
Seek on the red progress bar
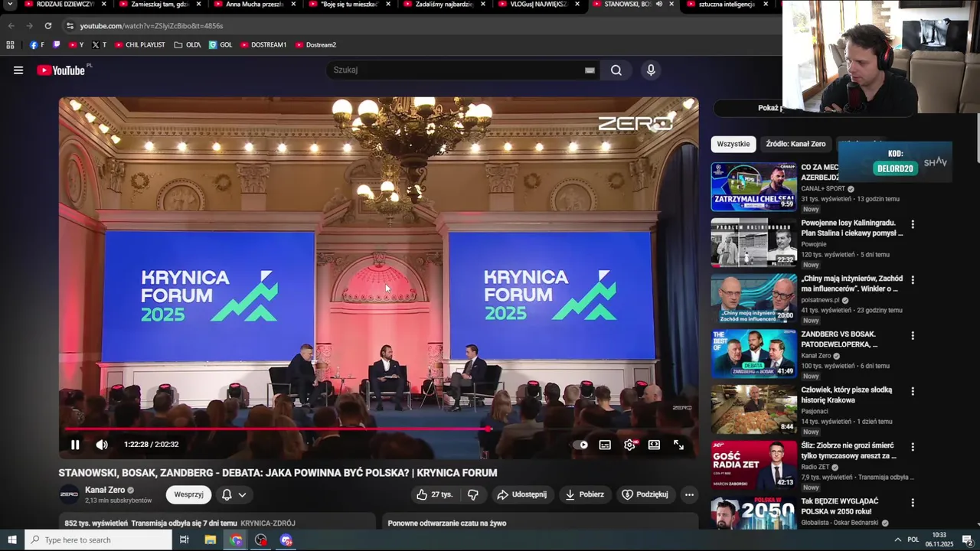pos(379,429)
